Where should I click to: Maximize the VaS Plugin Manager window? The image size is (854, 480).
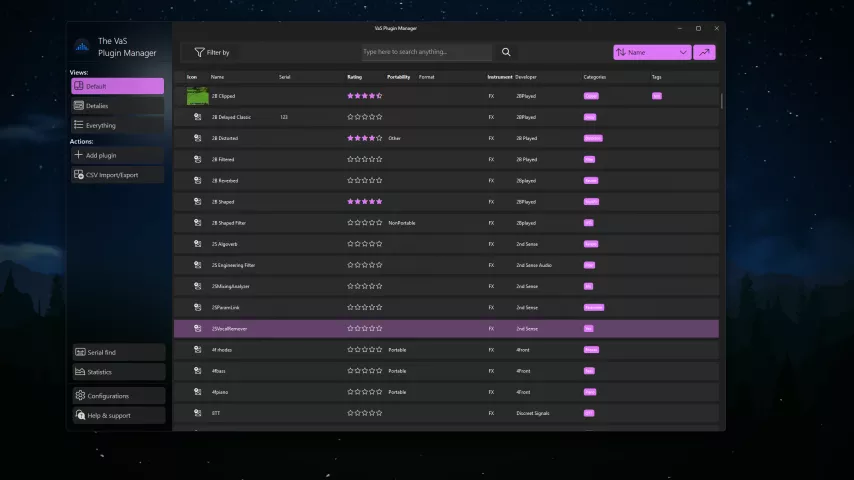click(x=698, y=28)
